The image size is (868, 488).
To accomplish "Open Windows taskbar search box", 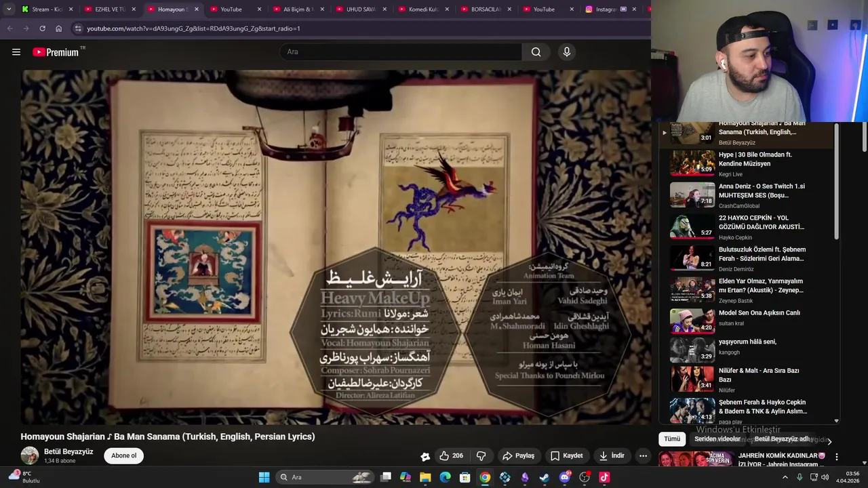I will (x=325, y=477).
